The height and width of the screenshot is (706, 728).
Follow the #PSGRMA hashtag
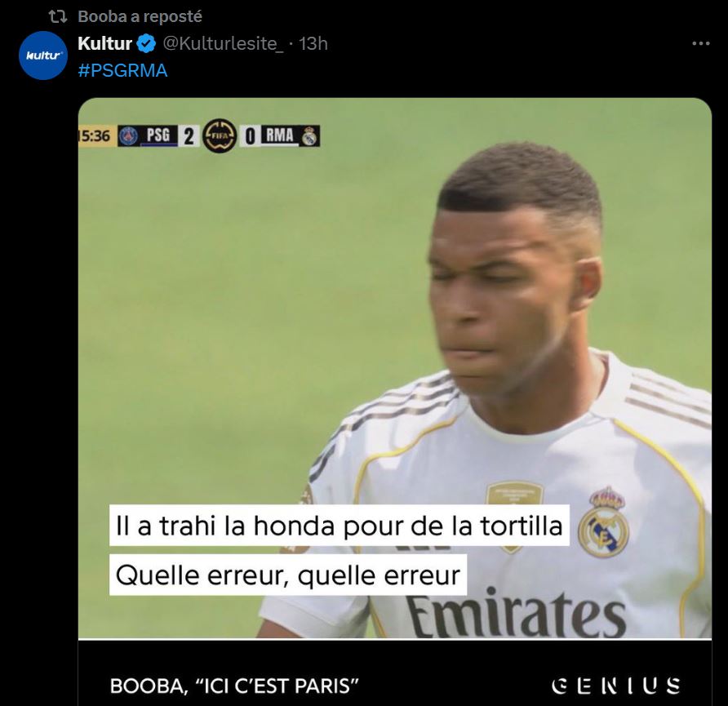[122, 70]
